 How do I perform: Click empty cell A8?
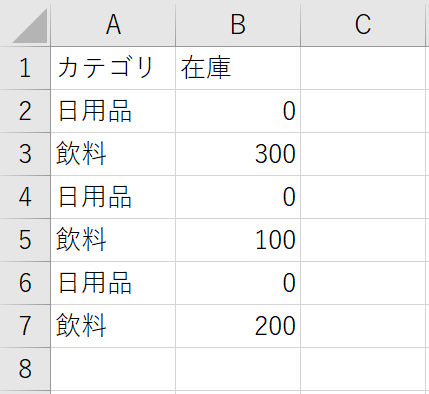113,369
